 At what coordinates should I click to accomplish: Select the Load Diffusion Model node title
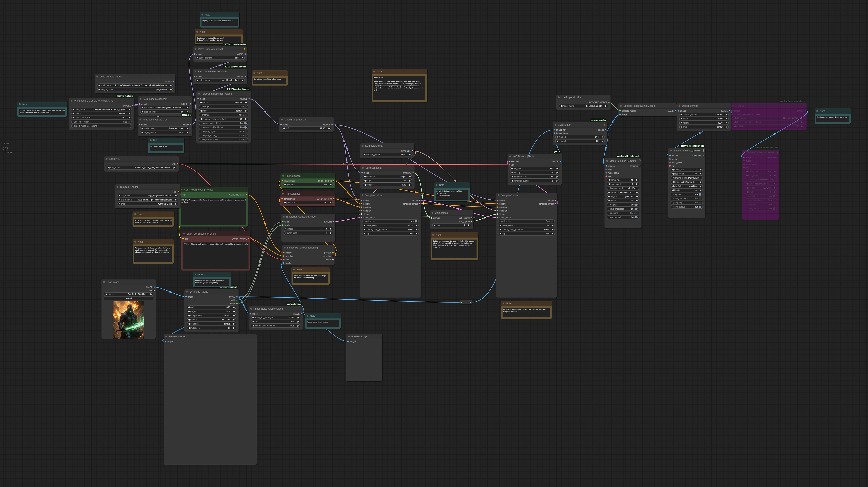(111, 77)
